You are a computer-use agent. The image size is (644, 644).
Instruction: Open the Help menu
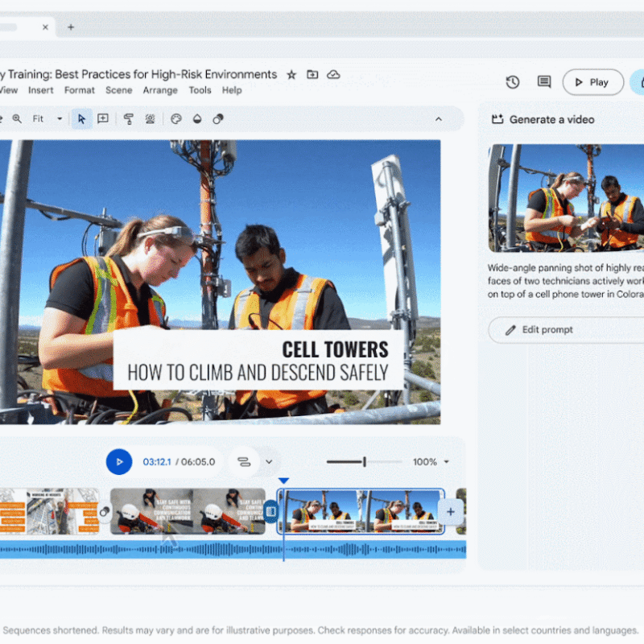(x=232, y=90)
